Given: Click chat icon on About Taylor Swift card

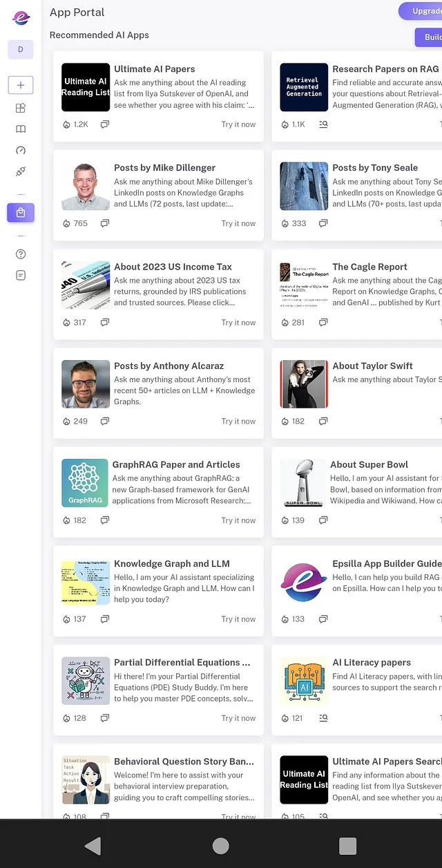Looking at the screenshot, I should (323, 421).
